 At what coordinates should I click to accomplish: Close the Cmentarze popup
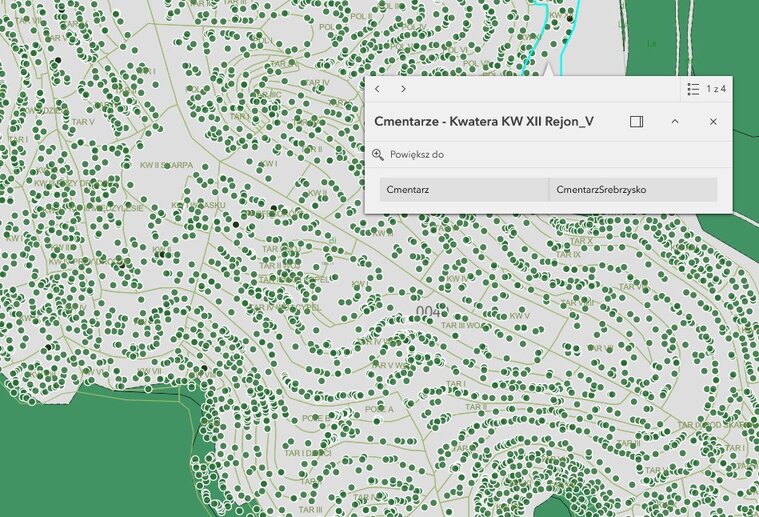pos(713,121)
